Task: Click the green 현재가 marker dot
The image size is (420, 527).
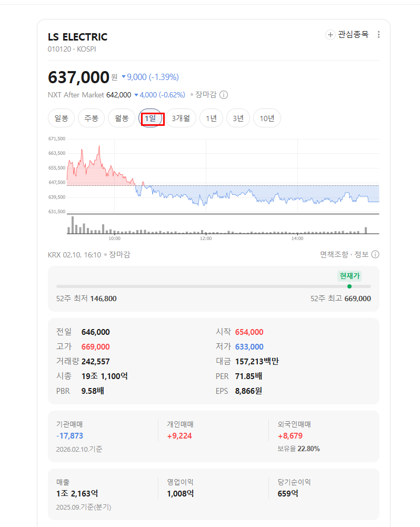Action: 349,286
